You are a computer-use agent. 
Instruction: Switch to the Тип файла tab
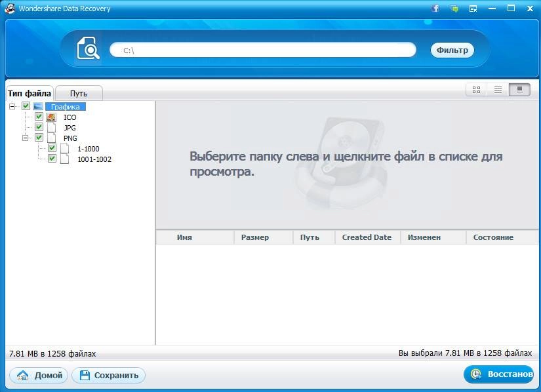(30, 93)
